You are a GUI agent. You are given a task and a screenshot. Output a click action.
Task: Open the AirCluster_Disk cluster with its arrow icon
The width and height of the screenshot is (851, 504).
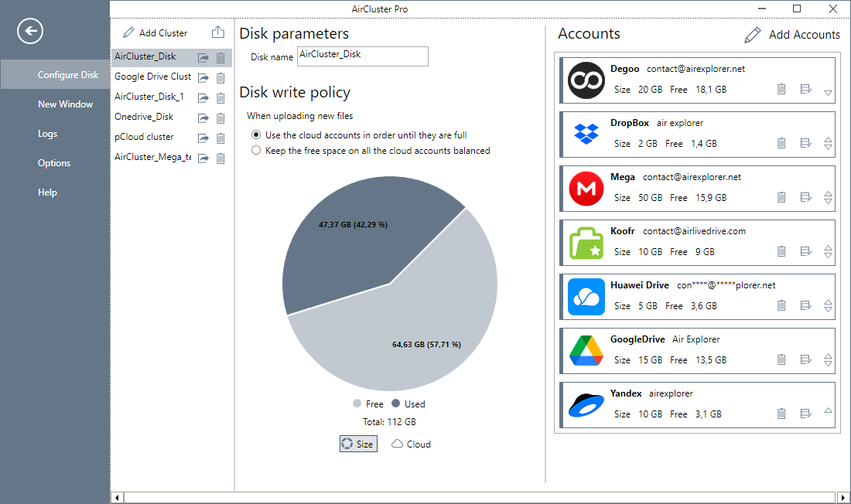coord(203,56)
